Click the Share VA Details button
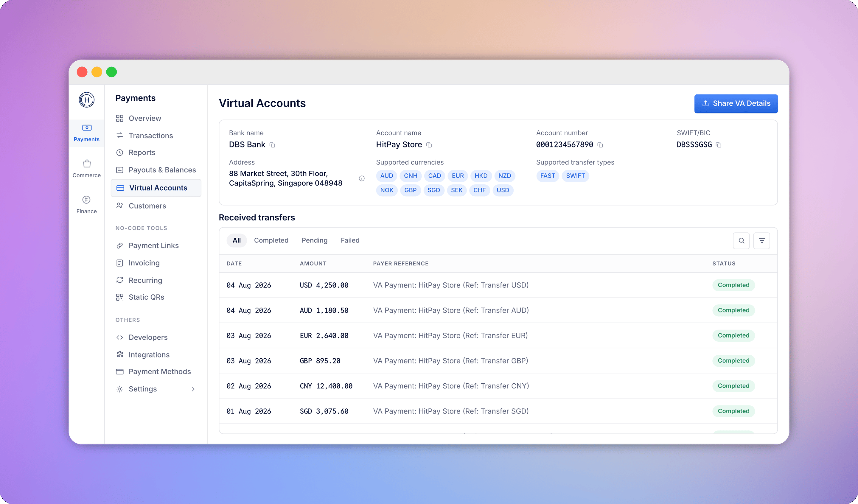858x504 pixels. click(x=736, y=104)
